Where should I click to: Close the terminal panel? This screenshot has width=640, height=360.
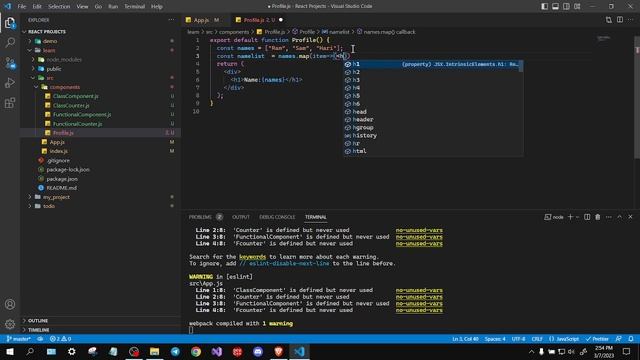point(630,217)
